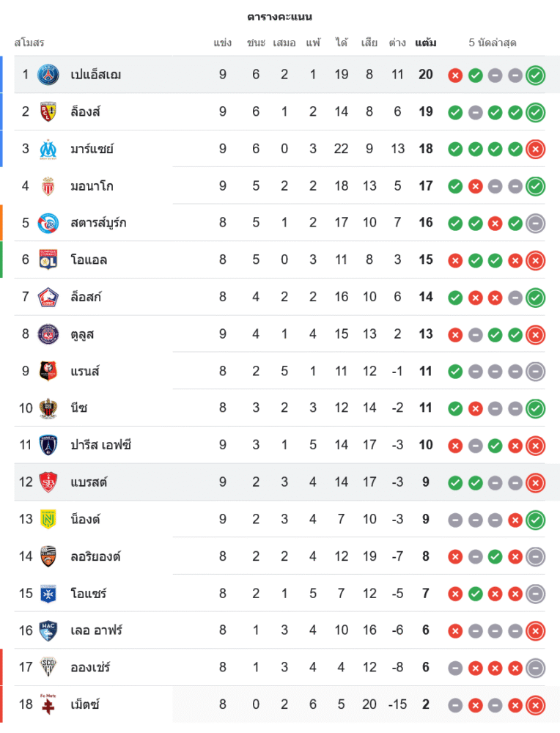Click PSG's latest match result icon
Image resolution: width=560 pixels, height=733 pixels.
(536, 75)
